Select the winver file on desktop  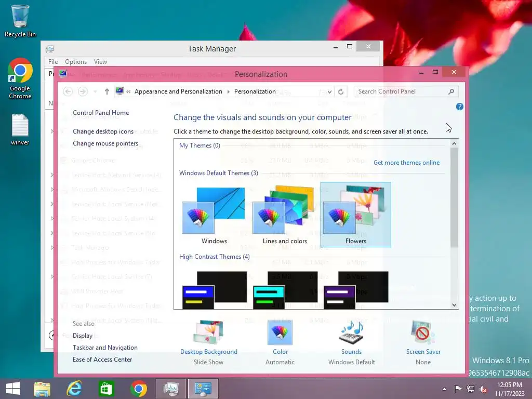pos(20,130)
